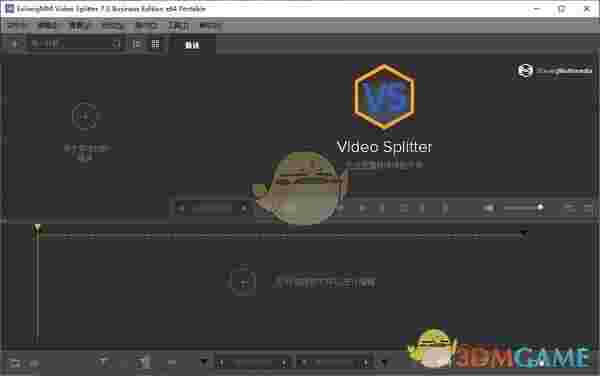Open the last menu in the menu bar
The width and height of the screenshot is (600, 376).
click(x=210, y=26)
